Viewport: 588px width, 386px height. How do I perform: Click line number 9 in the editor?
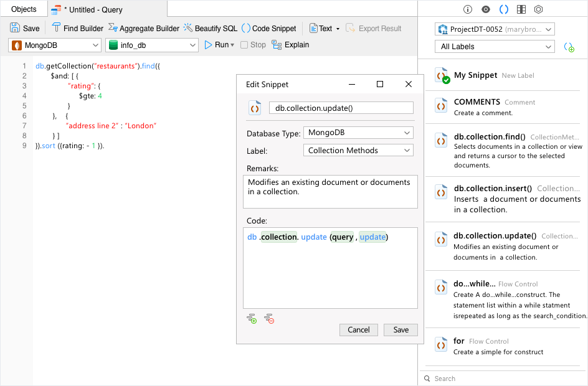24,146
